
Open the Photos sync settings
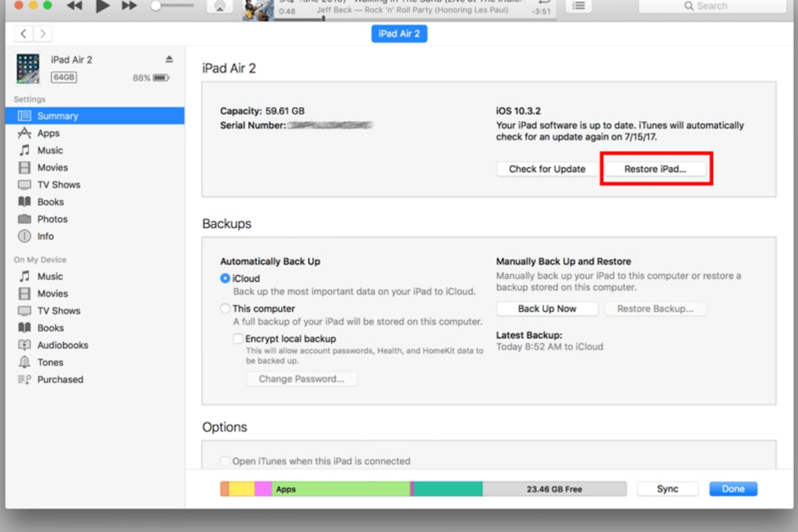[53, 219]
